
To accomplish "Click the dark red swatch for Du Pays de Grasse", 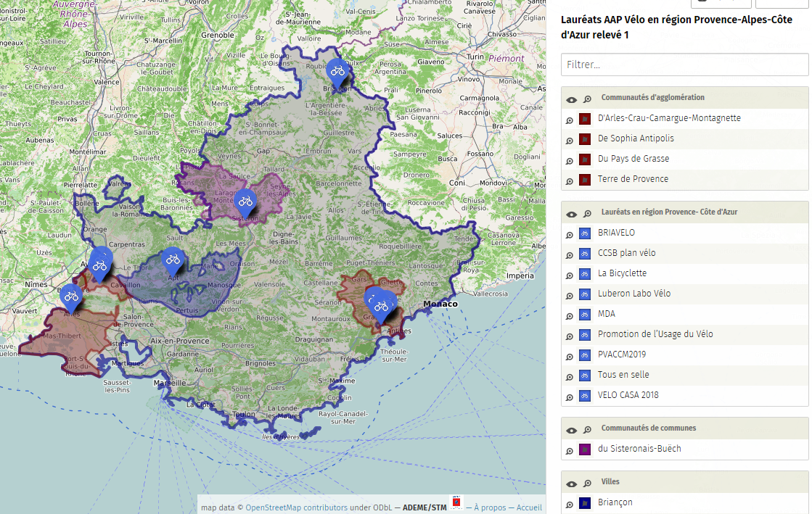I will (x=584, y=159).
